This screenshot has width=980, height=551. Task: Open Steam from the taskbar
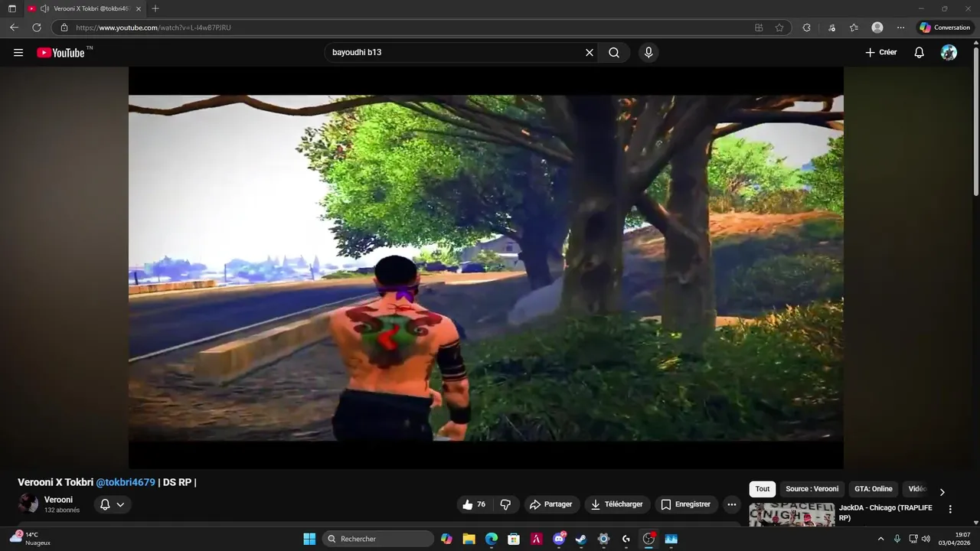pyautogui.click(x=581, y=539)
